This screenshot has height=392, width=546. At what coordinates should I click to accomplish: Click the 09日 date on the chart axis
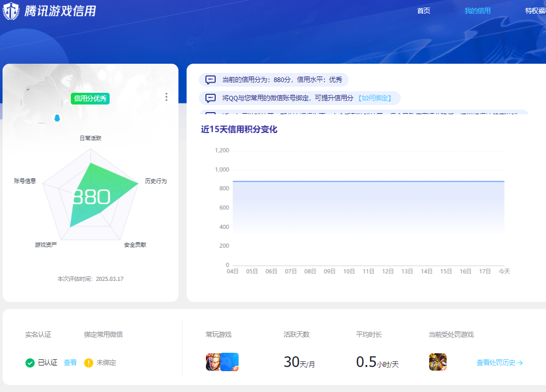coord(329,271)
